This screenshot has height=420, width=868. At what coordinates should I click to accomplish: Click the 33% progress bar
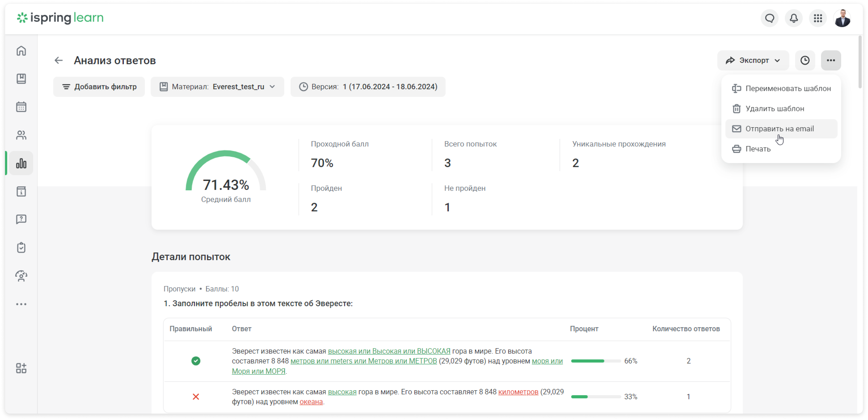596,397
